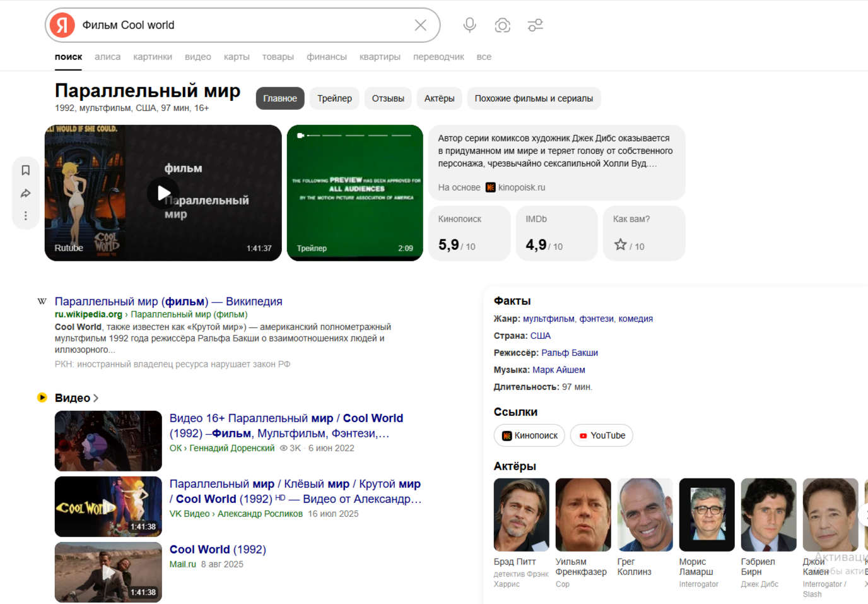Image resolution: width=868 pixels, height=604 pixels.
Task: Click the Александр Росликов author link
Action: (260, 514)
